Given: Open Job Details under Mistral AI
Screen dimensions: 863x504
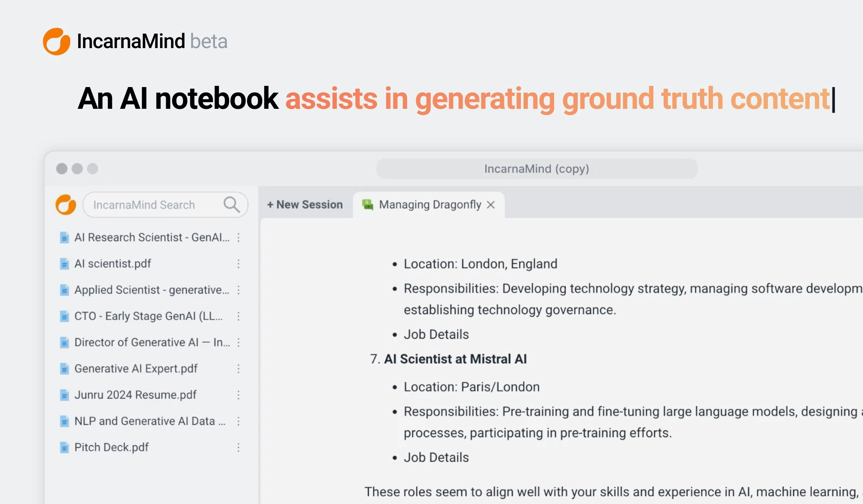Looking at the screenshot, I should click(436, 457).
